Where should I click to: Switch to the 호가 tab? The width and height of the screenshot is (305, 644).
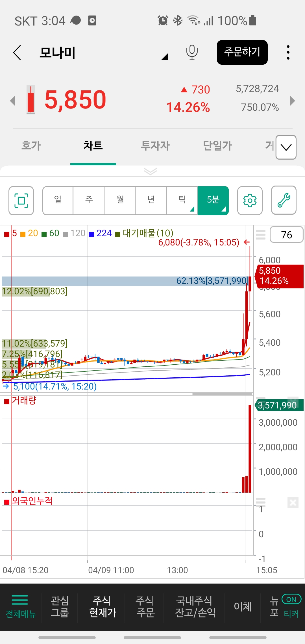[x=31, y=146]
